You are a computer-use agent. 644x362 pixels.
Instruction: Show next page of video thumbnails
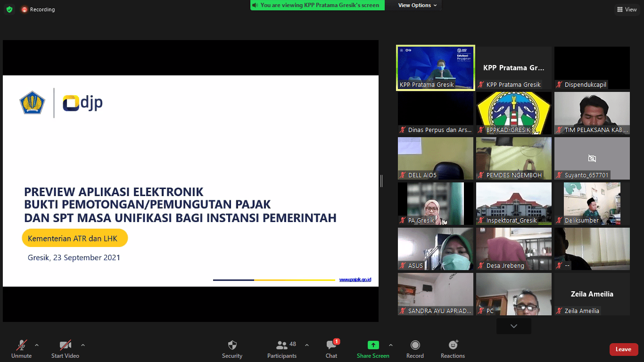513,326
